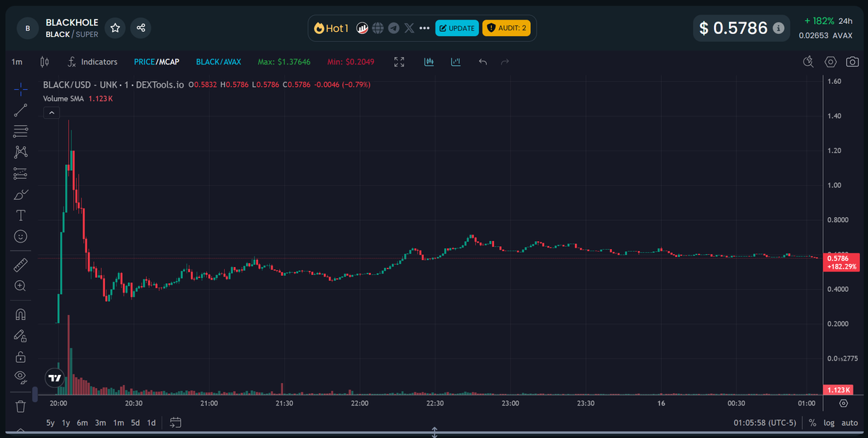Image resolution: width=868 pixels, height=438 pixels.
Task: Select the 5y date range
Action: click(x=50, y=423)
